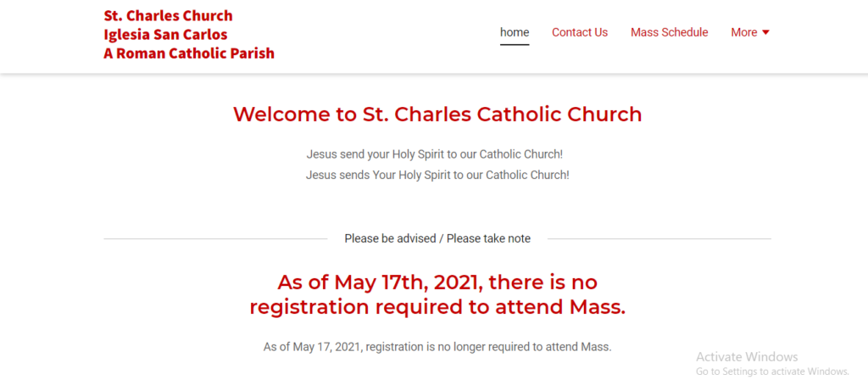This screenshot has height=391, width=868.
Task: Click the 'Please be advised' divider label
Action: [437, 238]
